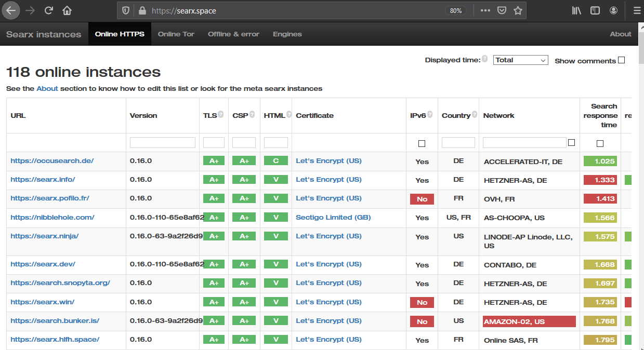The height and width of the screenshot is (350, 644).
Task: Check the Search response time filter box
Action: tap(600, 143)
